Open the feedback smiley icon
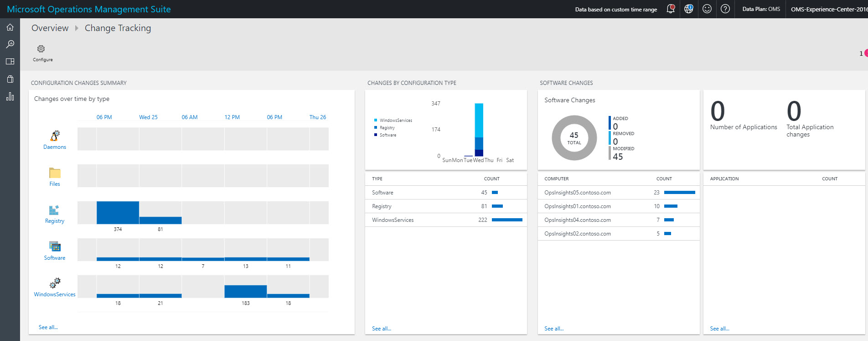868x341 pixels. tap(707, 9)
